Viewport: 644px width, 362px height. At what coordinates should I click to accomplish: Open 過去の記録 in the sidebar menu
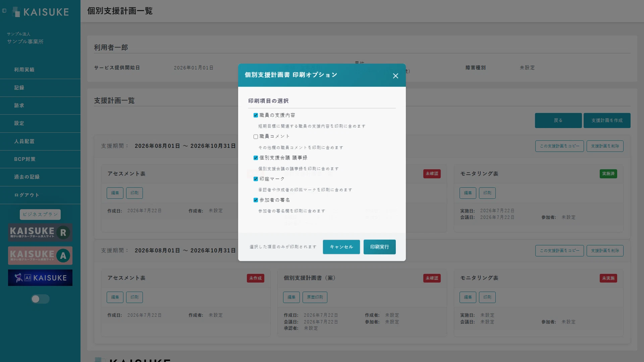pyautogui.click(x=40, y=177)
